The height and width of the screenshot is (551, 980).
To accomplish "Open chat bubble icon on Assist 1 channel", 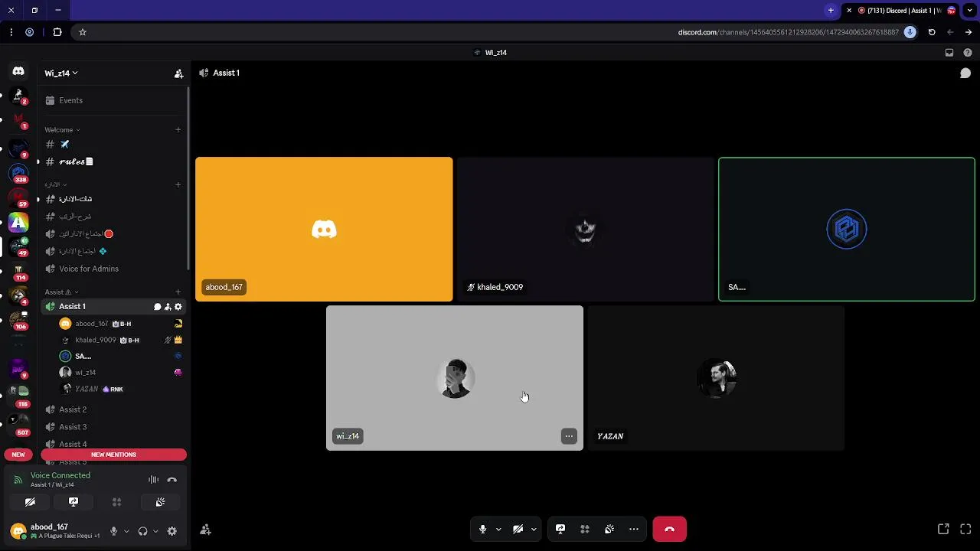I will [158, 307].
